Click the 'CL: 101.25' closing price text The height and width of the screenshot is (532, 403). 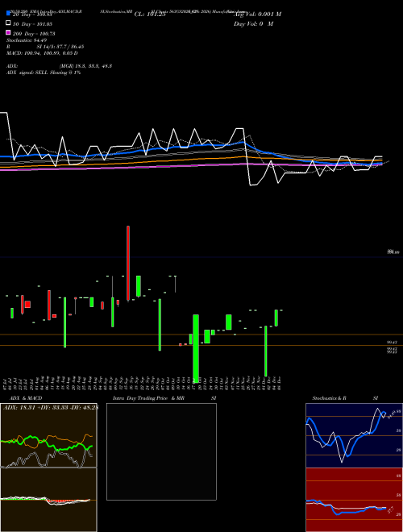[150, 14]
